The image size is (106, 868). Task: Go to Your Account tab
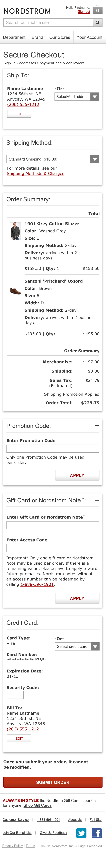pyautogui.click(x=89, y=37)
